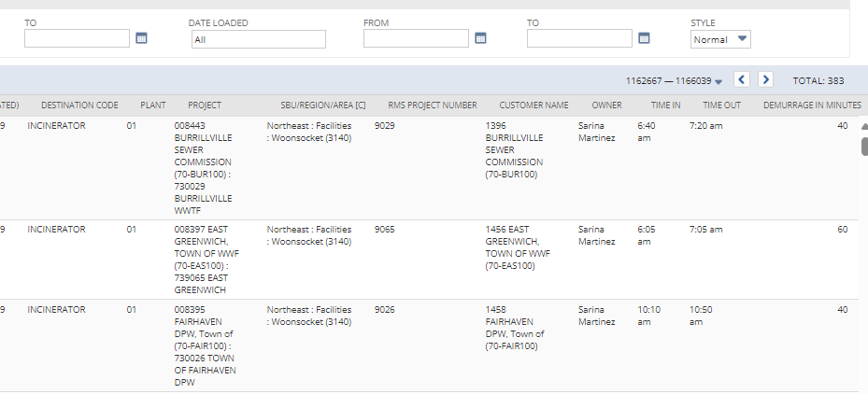Screen dimensions: 868x394
Task: Sort by DEMURRAGE IN MINUTES column header
Action: 812,106
